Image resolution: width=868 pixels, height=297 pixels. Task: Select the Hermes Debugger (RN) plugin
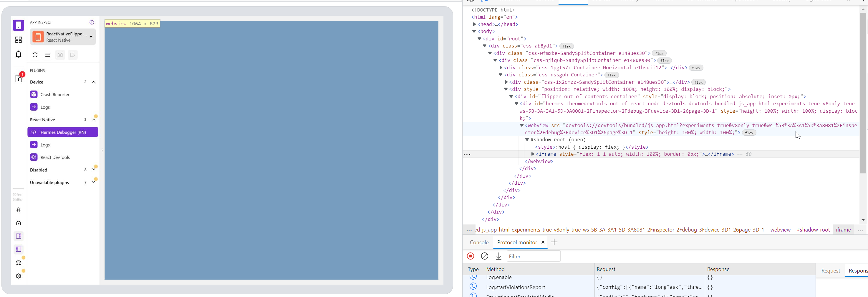click(63, 132)
